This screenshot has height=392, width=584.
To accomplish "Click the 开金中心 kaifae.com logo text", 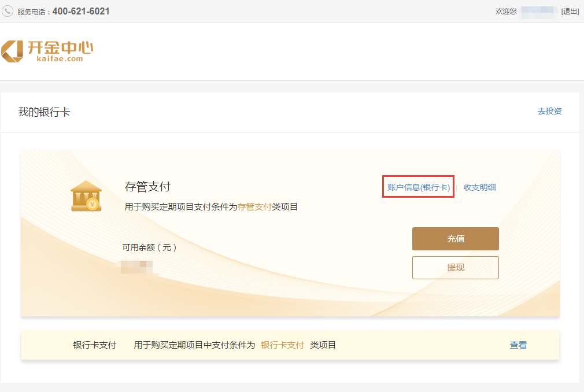I will coord(60,50).
